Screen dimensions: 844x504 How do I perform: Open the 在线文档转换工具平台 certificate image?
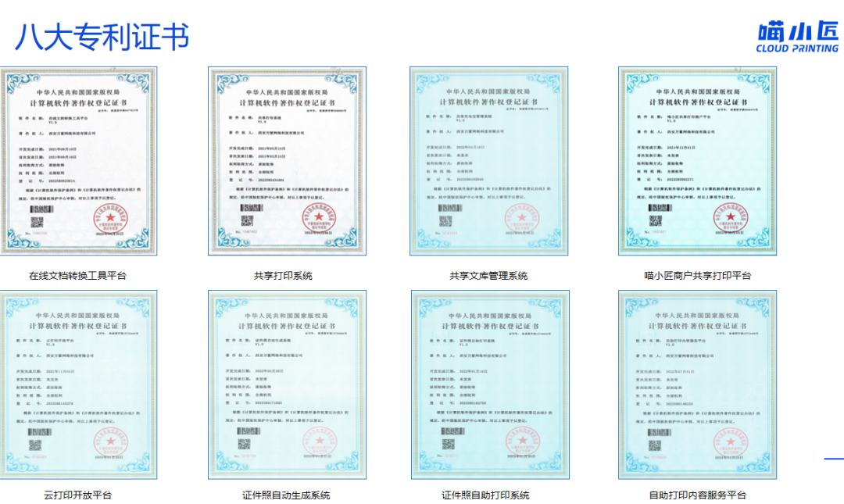(79, 161)
